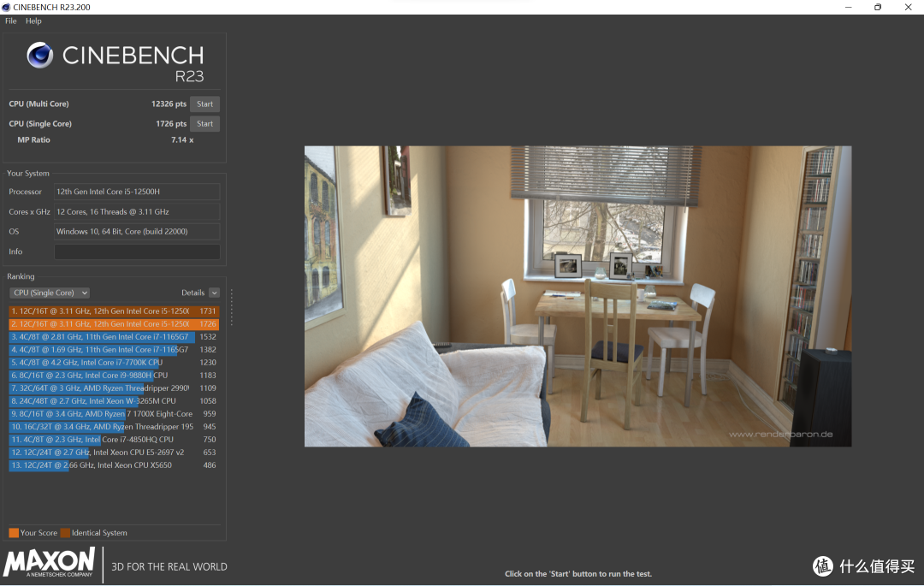Click the Info input field
The height and width of the screenshot is (586, 924).
pyautogui.click(x=137, y=252)
